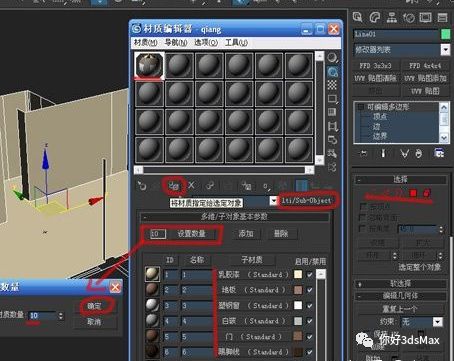Click the Material ID Channel icon
Viewport: 454px width, 361px height.
pyautogui.click(x=266, y=186)
